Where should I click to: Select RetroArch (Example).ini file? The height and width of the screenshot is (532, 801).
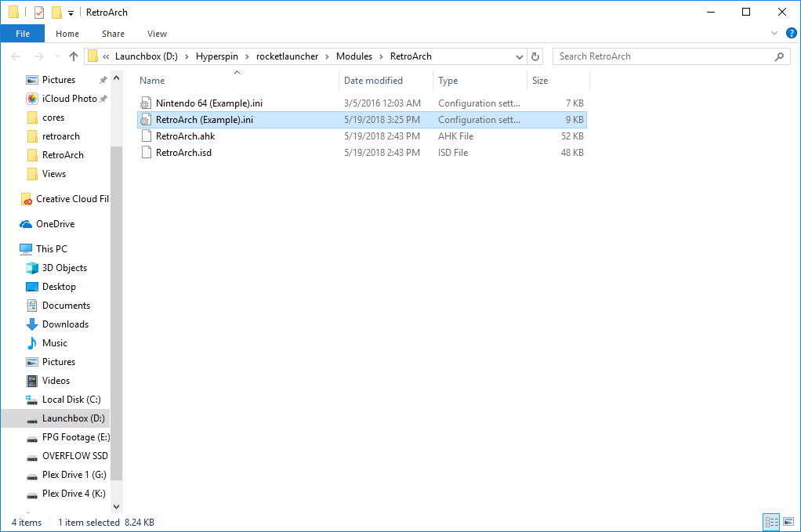point(361,119)
